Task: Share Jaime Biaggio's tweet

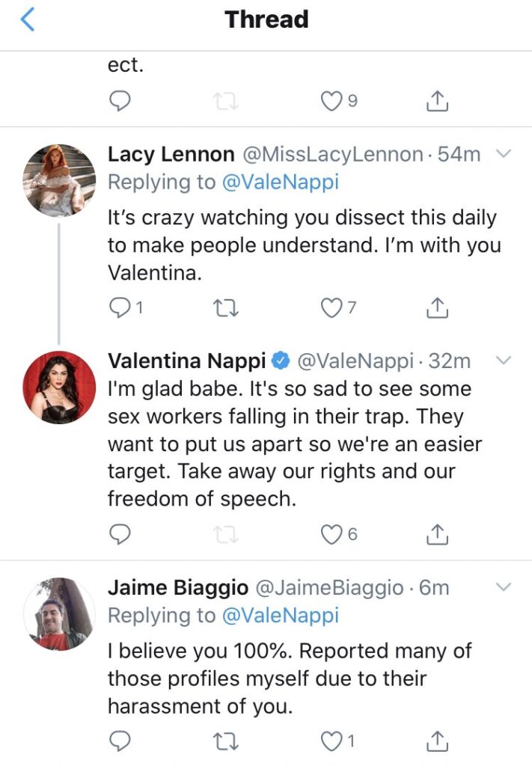Action: (x=437, y=741)
